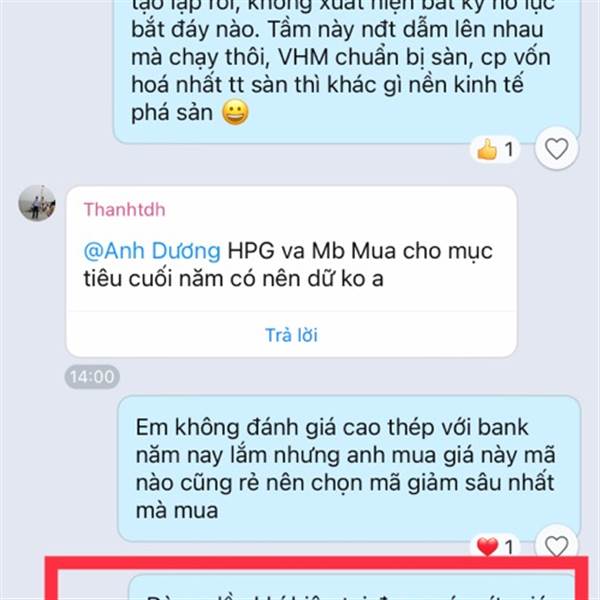Image resolution: width=600 pixels, height=600 pixels.
Task: Tap the "phá sản" text line
Action: (172, 113)
